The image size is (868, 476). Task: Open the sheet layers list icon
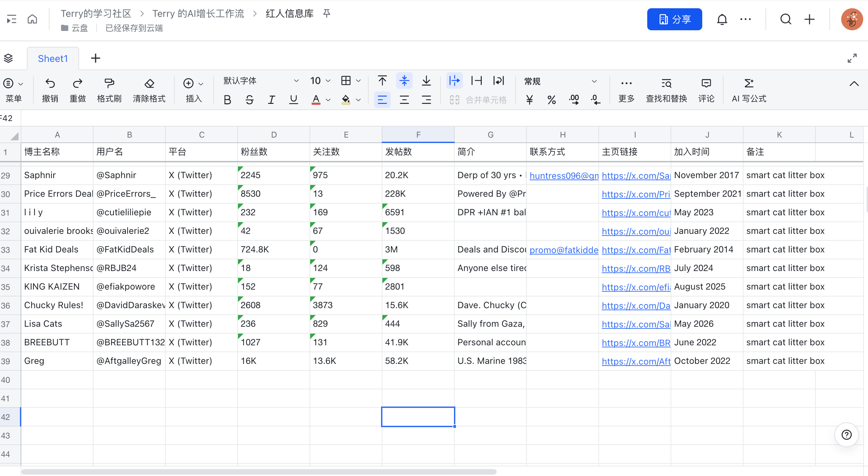(8, 58)
